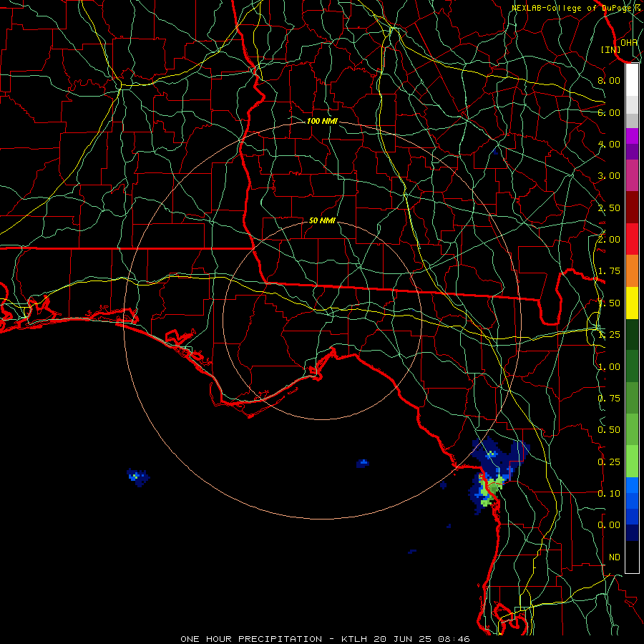Click the "0.00" legend value
644x644 pixels.
609,525
